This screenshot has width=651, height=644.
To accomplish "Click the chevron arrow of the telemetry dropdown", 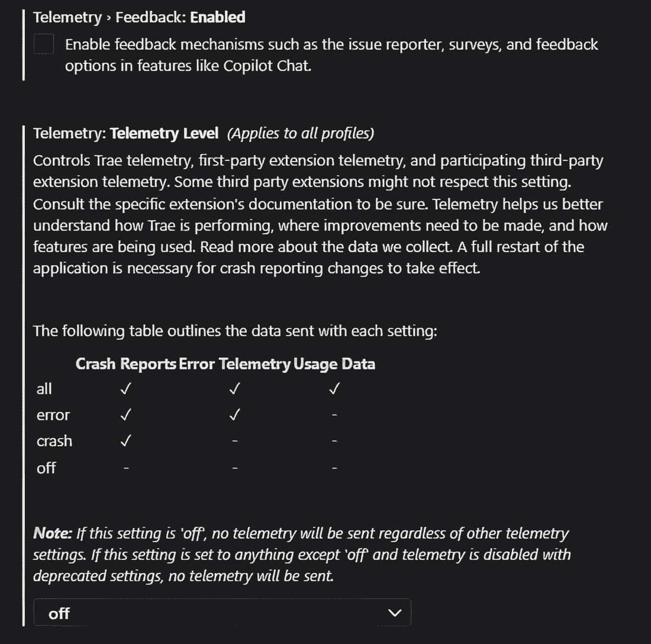I will (394, 613).
